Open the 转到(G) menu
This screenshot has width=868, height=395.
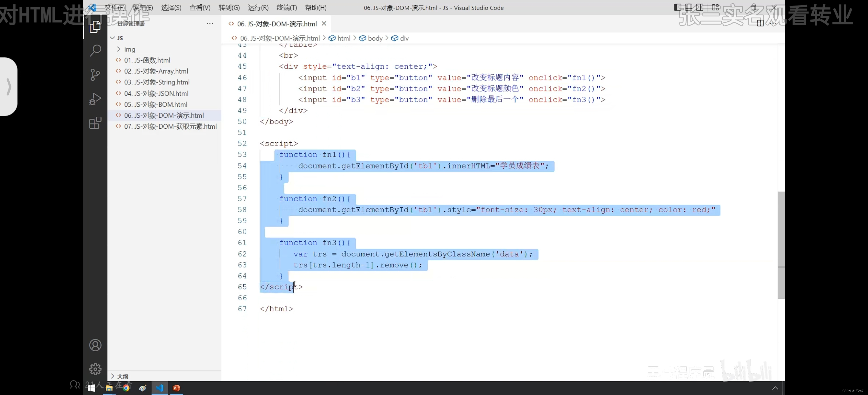pos(229,7)
